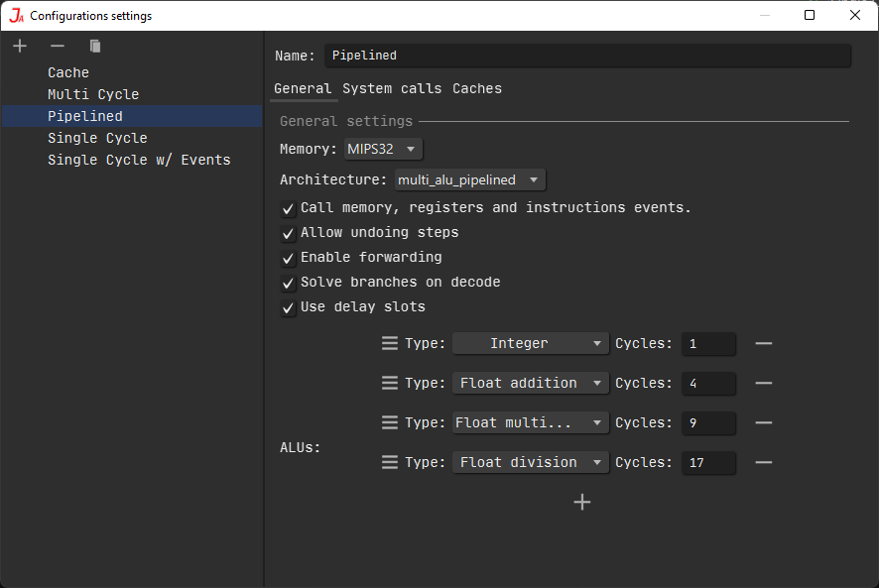
Task: Edit the Cycles value for Float division
Action: pos(708,461)
